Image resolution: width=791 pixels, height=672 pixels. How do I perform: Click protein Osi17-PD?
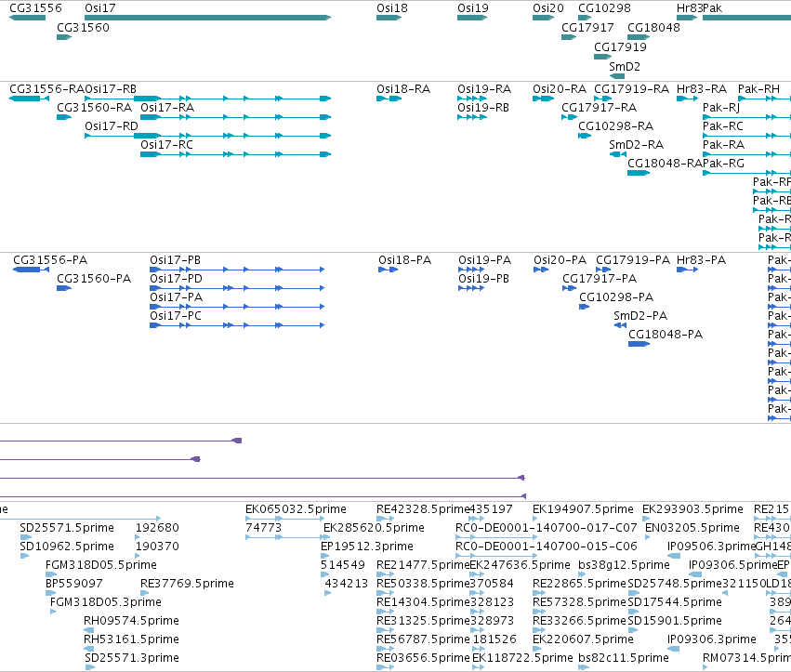pos(176,279)
